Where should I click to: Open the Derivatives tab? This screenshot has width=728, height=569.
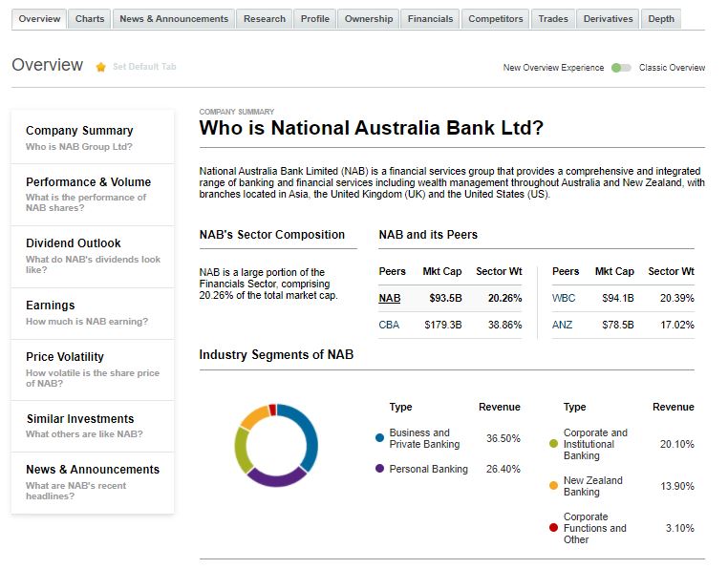click(608, 19)
